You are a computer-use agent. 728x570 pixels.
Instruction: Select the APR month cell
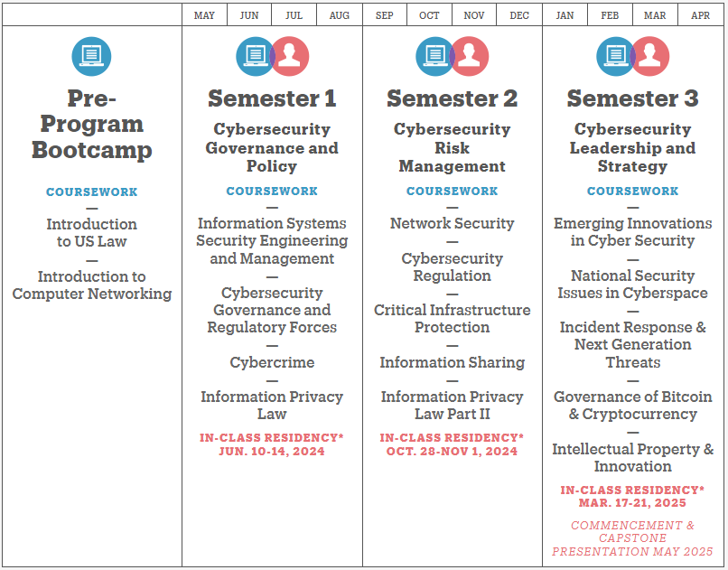(x=700, y=15)
